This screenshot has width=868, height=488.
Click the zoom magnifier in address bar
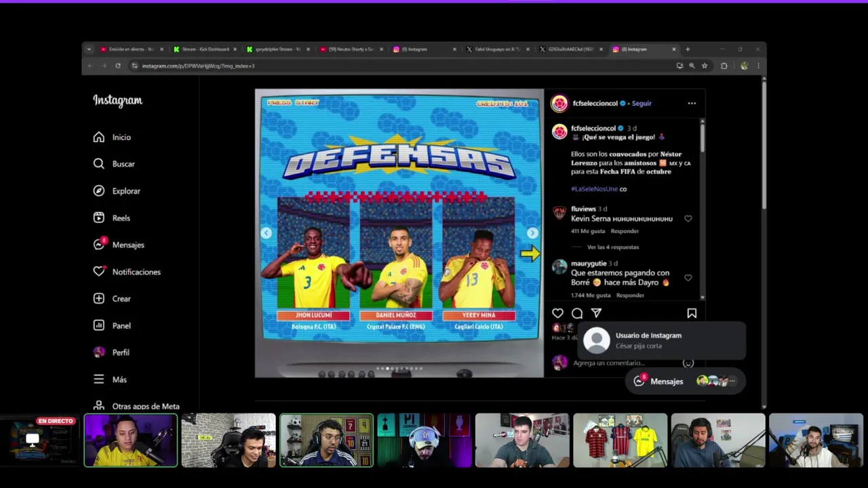click(x=692, y=66)
